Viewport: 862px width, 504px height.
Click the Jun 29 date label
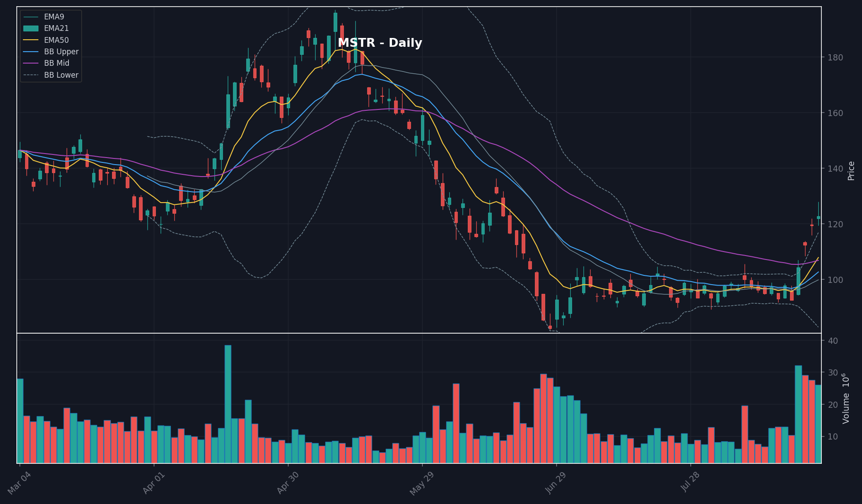(556, 483)
